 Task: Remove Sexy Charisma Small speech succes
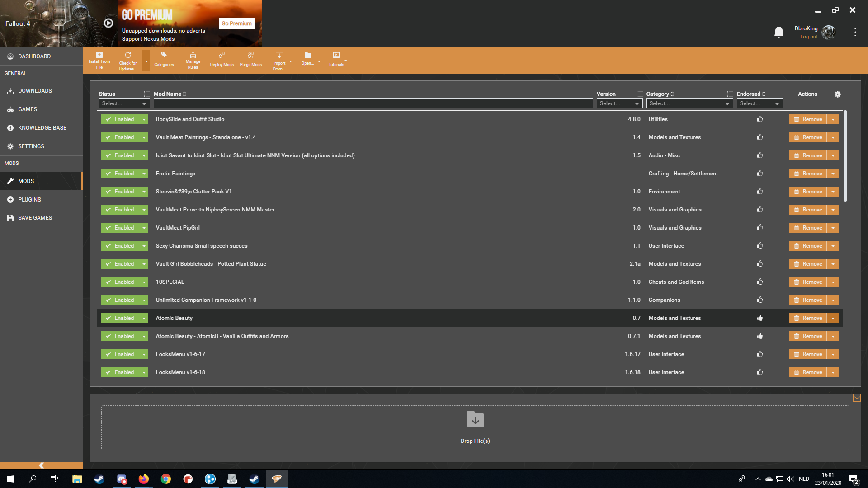click(808, 246)
